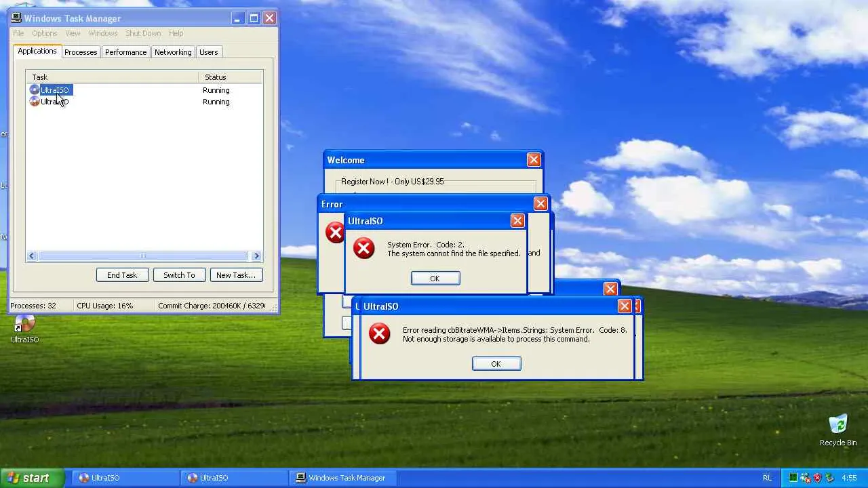Click OK in the Code 8 storage error dialog

click(x=496, y=364)
